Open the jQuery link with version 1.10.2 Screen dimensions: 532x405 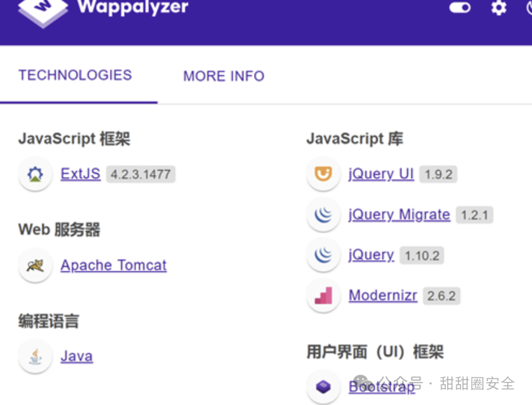tap(371, 255)
